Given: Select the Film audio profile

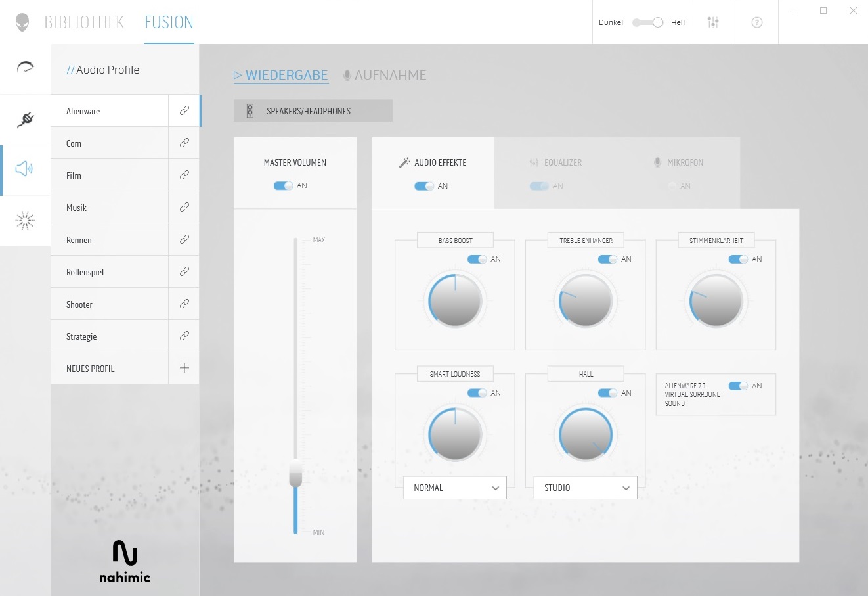Looking at the screenshot, I should (109, 175).
